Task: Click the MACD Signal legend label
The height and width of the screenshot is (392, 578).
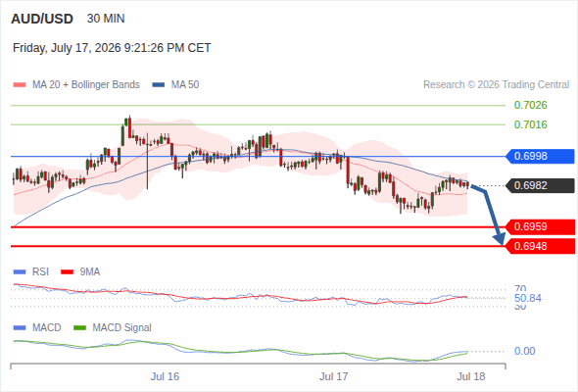Action: click(122, 328)
